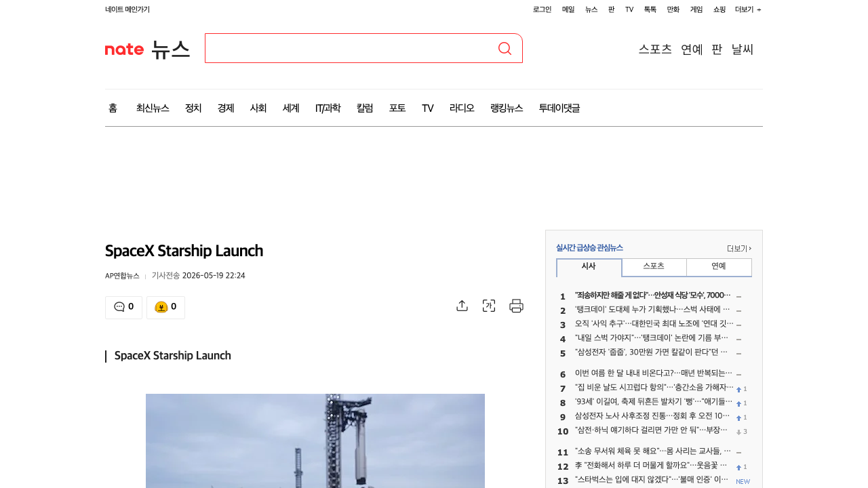Open the 메일 link in top bar
Image resolution: width=868 pixels, height=488 pixels.
coord(568,9)
